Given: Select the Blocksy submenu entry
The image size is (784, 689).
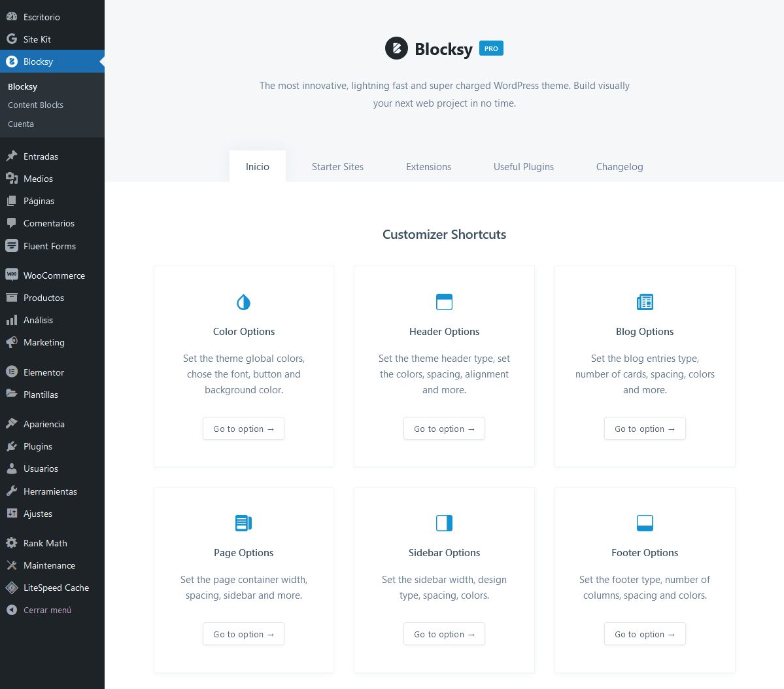Looking at the screenshot, I should (22, 86).
